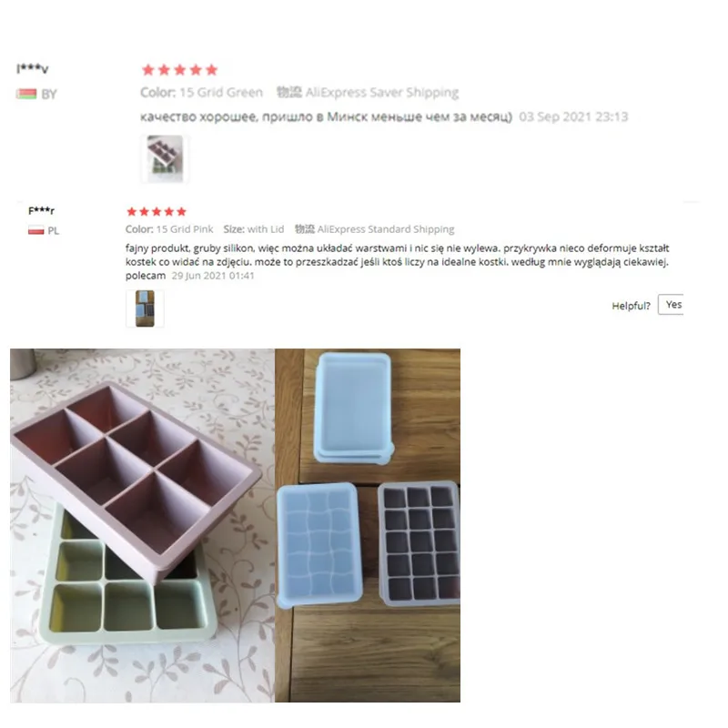Click reviewer name F***r

point(41,210)
